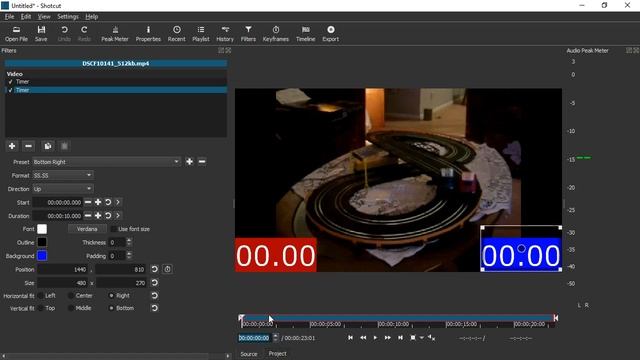
Task: Pick the black Outline color swatch
Action: pos(42,242)
